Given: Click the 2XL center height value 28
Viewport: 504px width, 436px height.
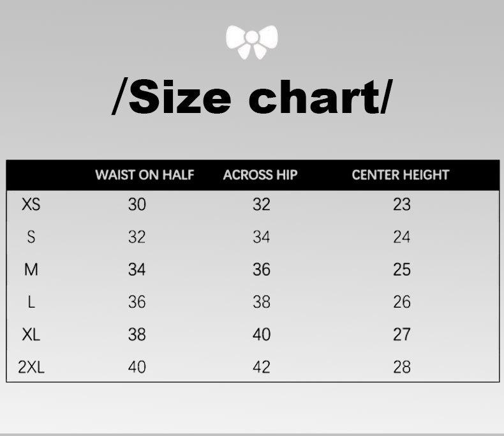Looking at the screenshot, I should tap(402, 367).
